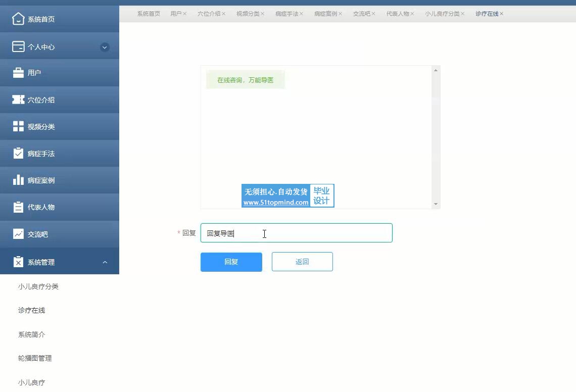Switch to the 视频分类 tab
Viewport: 576px width, 392px height.
tap(248, 14)
